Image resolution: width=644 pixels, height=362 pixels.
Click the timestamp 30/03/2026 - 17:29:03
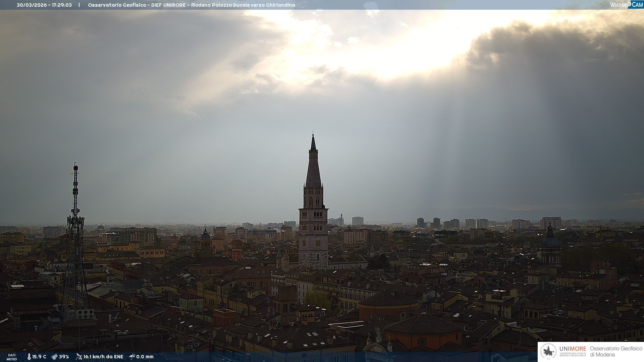point(44,5)
